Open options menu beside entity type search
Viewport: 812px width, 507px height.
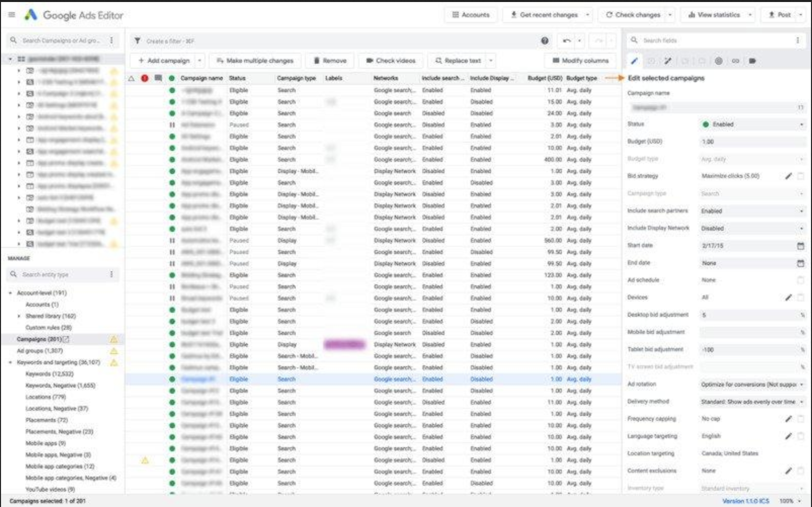click(x=111, y=274)
